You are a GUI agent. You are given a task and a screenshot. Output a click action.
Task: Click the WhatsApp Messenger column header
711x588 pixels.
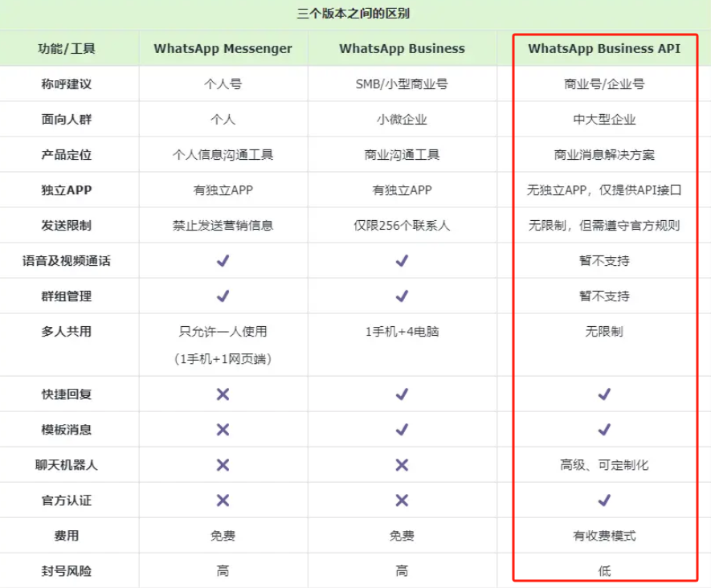(223, 48)
